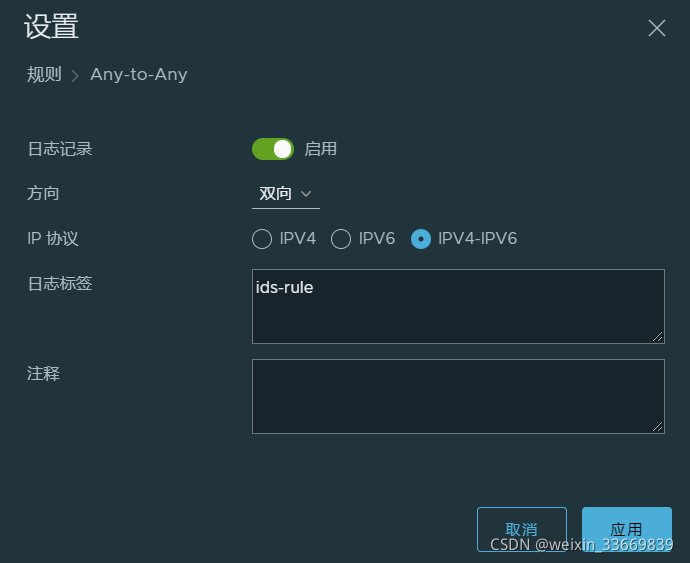The width and height of the screenshot is (690, 563).
Task: Close the 设置 dialog with the X
Action: 657,28
